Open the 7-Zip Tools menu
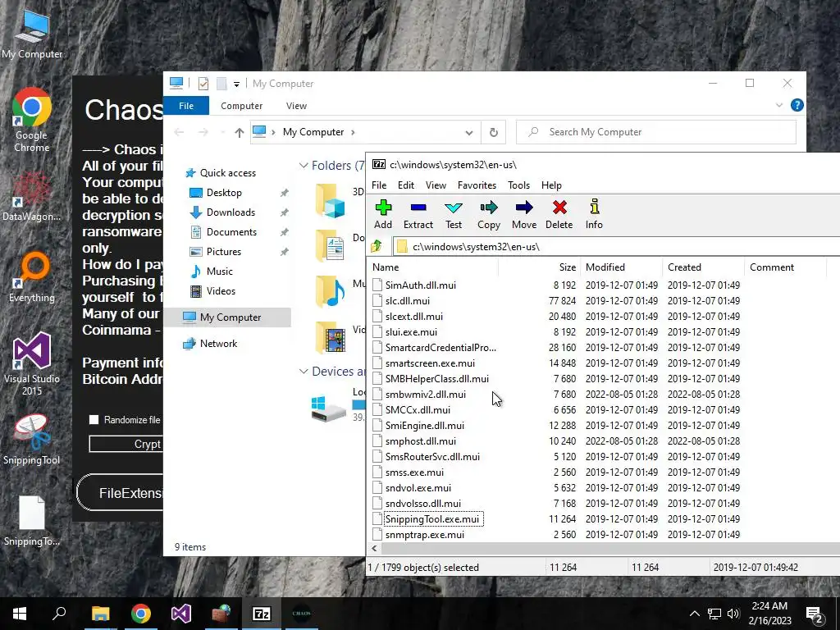The image size is (840, 630). [518, 185]
